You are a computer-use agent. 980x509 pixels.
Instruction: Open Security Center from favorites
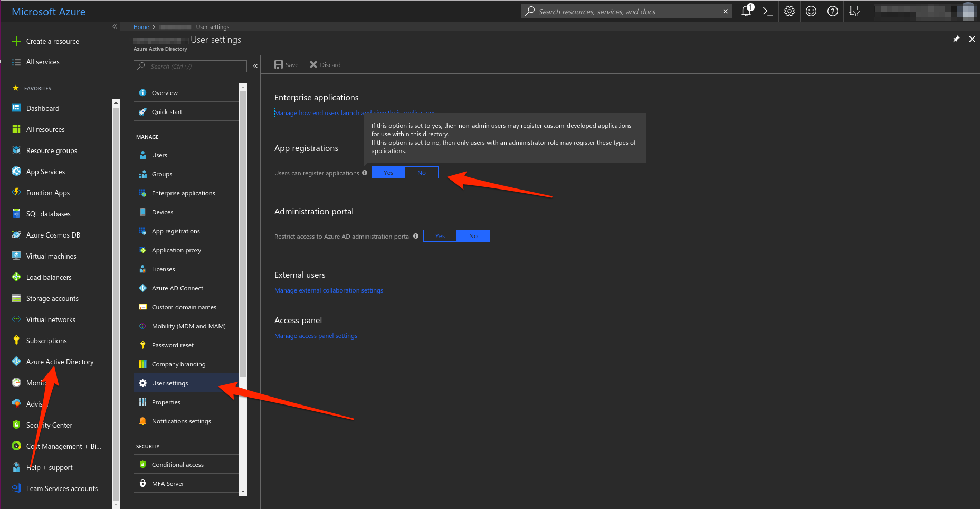(49, 425)
